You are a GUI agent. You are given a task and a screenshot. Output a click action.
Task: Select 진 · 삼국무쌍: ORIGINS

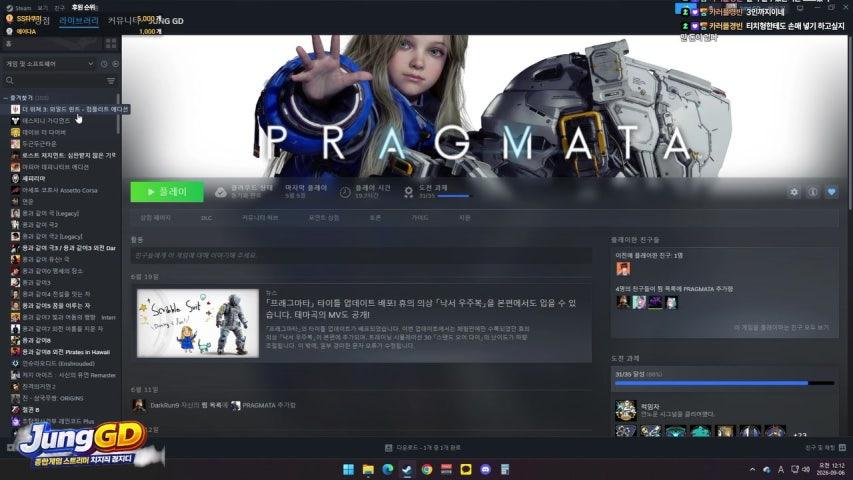click(53, 398)
